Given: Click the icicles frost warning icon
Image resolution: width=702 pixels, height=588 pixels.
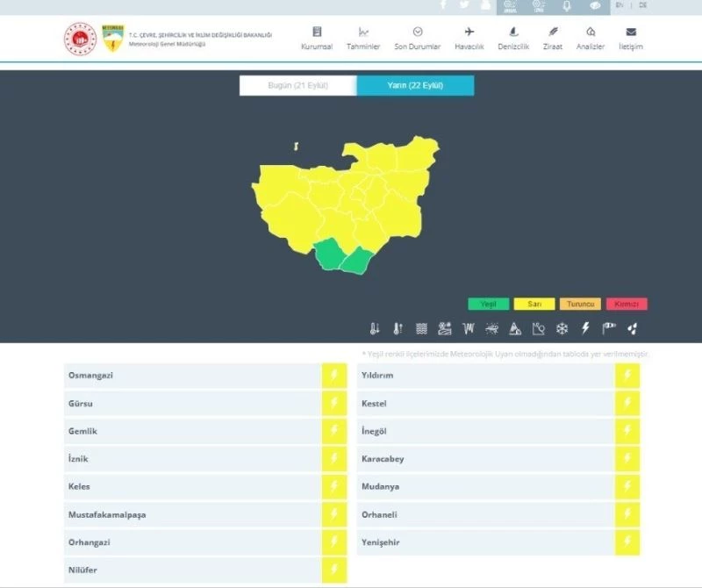Looking at the screenshot, I should click(469, 329).
